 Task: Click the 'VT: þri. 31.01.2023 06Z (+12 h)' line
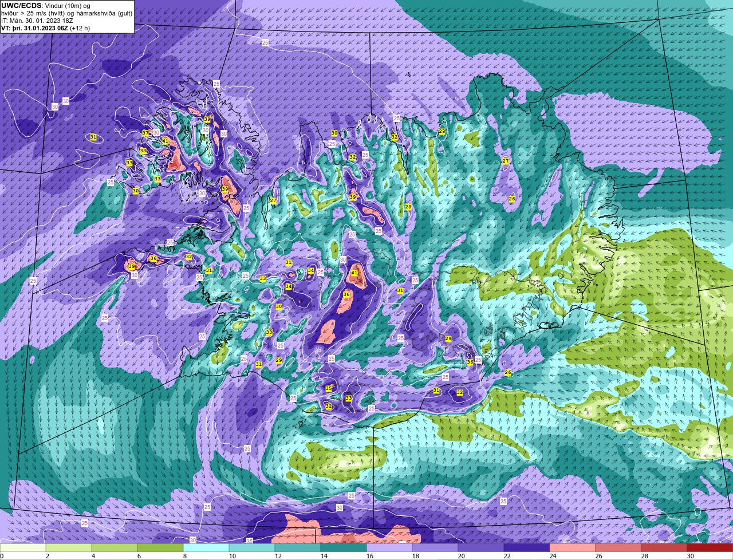[x=45, y=27]
